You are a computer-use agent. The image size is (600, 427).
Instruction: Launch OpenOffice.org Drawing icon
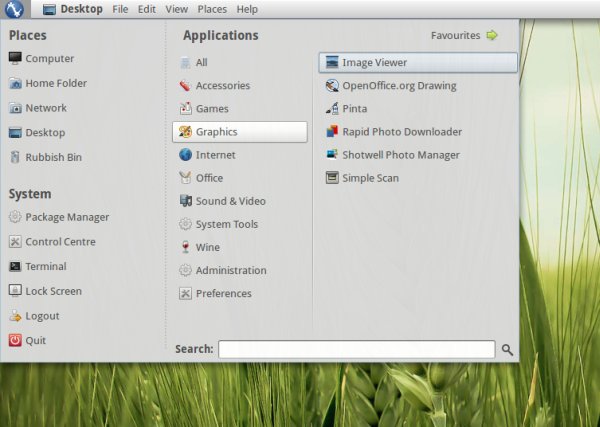pyautogui.click(x=332, y=85)
